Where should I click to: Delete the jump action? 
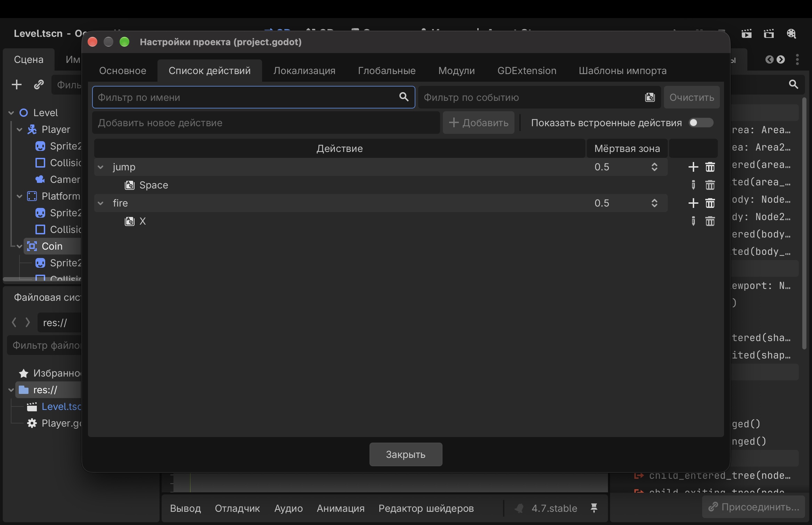(710, 167)
